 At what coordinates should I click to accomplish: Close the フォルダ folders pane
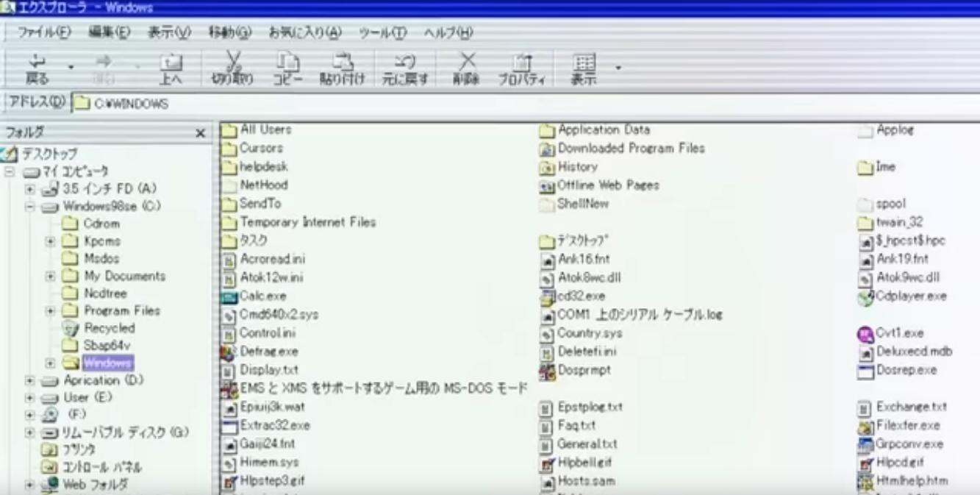200,133
